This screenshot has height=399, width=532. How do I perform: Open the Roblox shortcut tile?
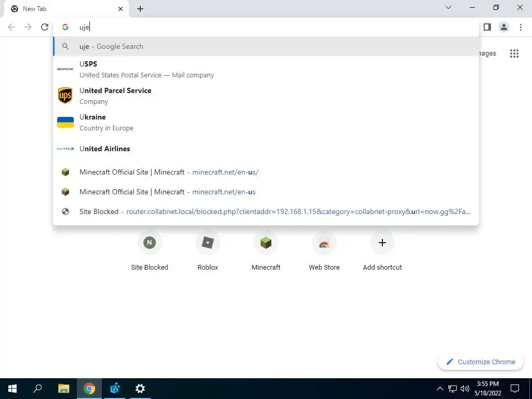tap(208, 251)
